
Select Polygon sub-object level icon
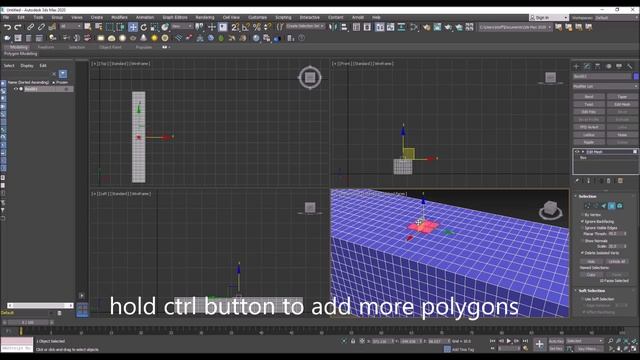click(x=611, y=206)
